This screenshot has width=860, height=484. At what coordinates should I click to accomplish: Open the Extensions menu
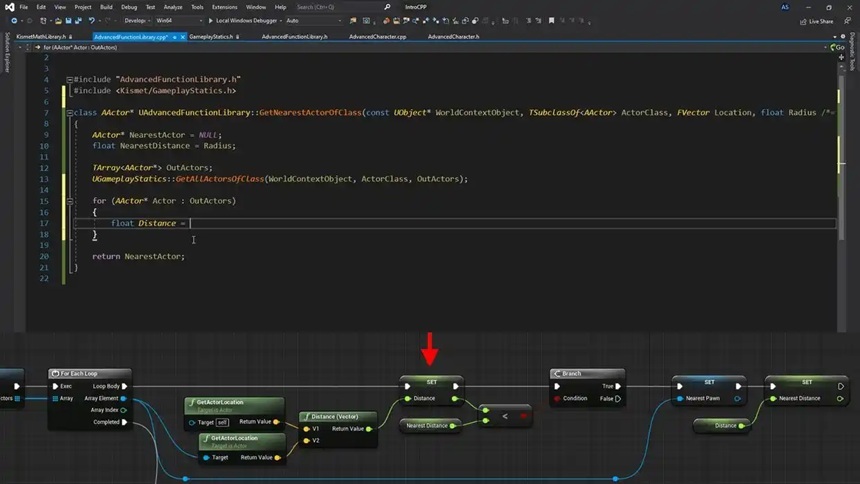(224, 7)
